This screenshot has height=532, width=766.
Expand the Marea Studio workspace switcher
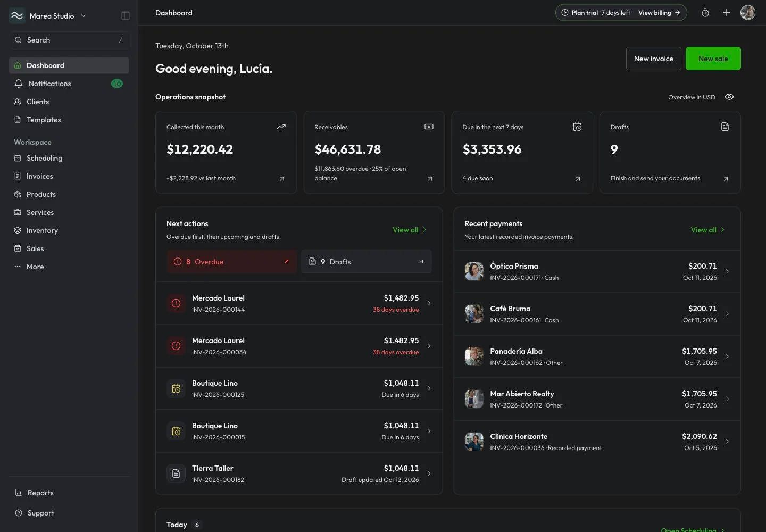tap(48, 16)
